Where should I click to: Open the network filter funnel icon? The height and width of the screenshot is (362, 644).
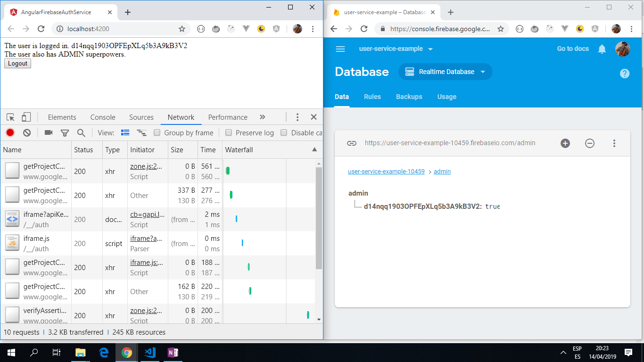[x=65, y=133]
